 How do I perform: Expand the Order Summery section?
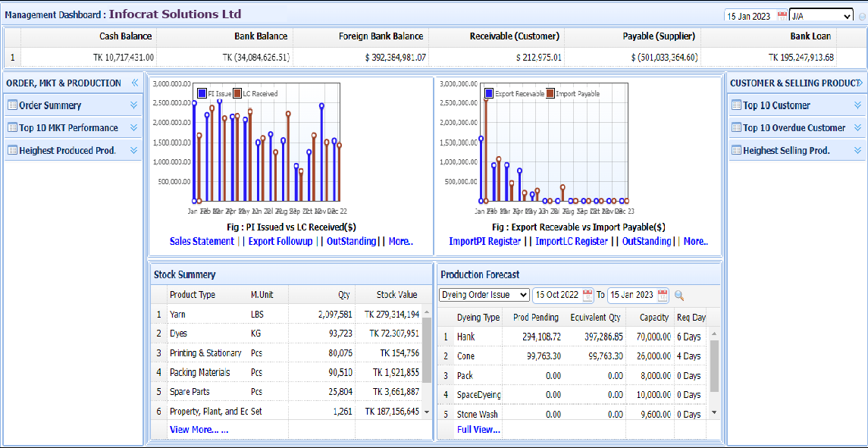(x=133, y=105)
